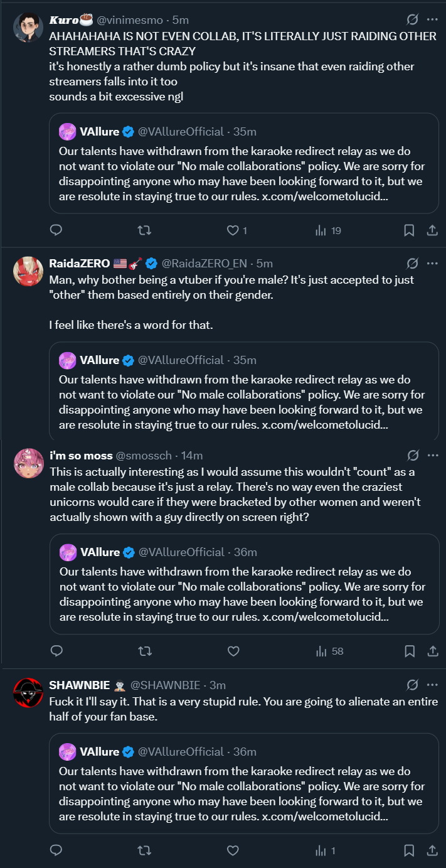Share Kuro's tweet
The width and height of the screenshot is (446, 868).
[432, 230]
